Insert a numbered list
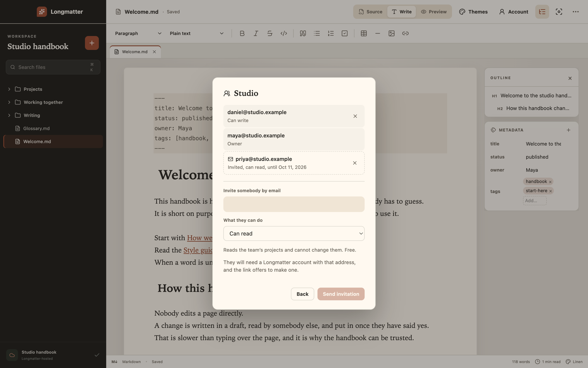588x368 pixels. pyautogui.click(x=331, y=33)
